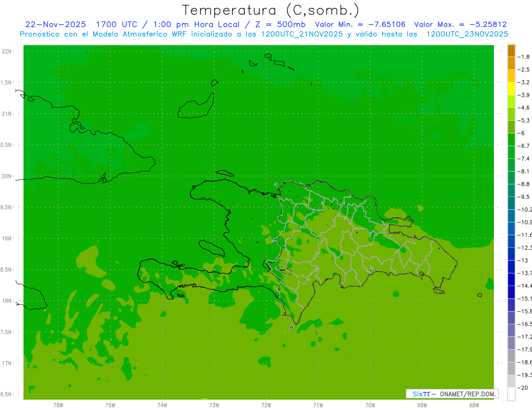Click the "Temperatura (C,somb.)" title

pos(271,10)
